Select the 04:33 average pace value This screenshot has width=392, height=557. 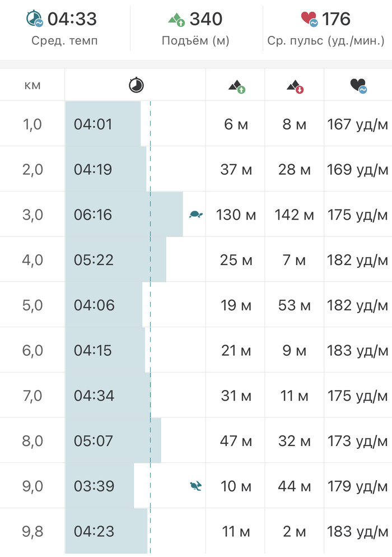point(72,19)
